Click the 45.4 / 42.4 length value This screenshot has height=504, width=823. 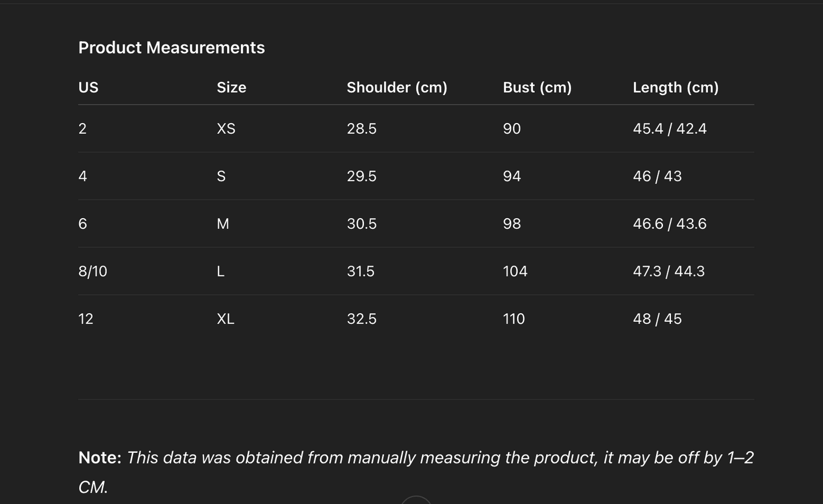(669, 129)
